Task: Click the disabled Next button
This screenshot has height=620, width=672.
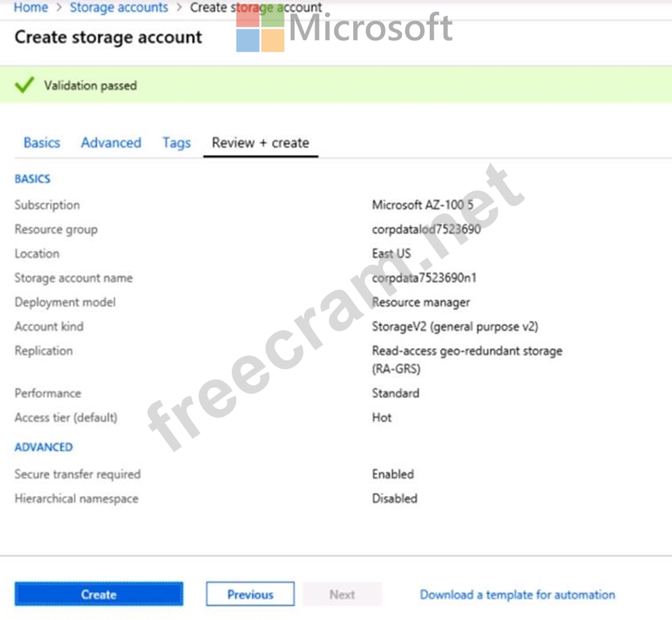Action: (342, 594)
